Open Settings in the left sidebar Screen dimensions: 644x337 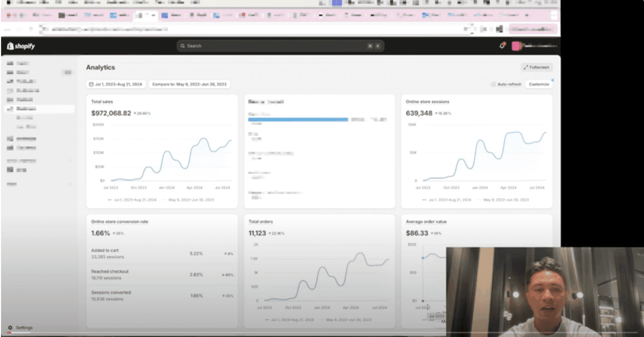click(x=25, y=328)
